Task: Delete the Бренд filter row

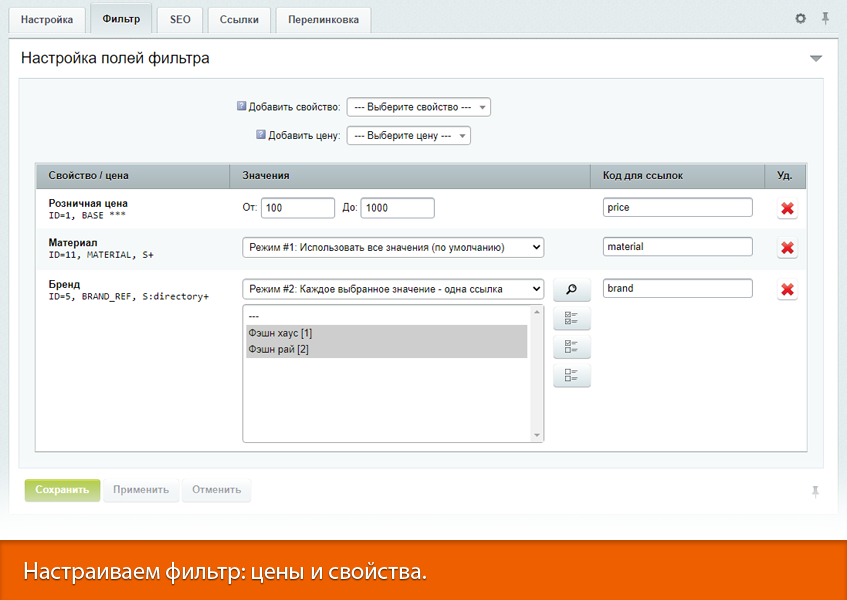Action: 787,289
